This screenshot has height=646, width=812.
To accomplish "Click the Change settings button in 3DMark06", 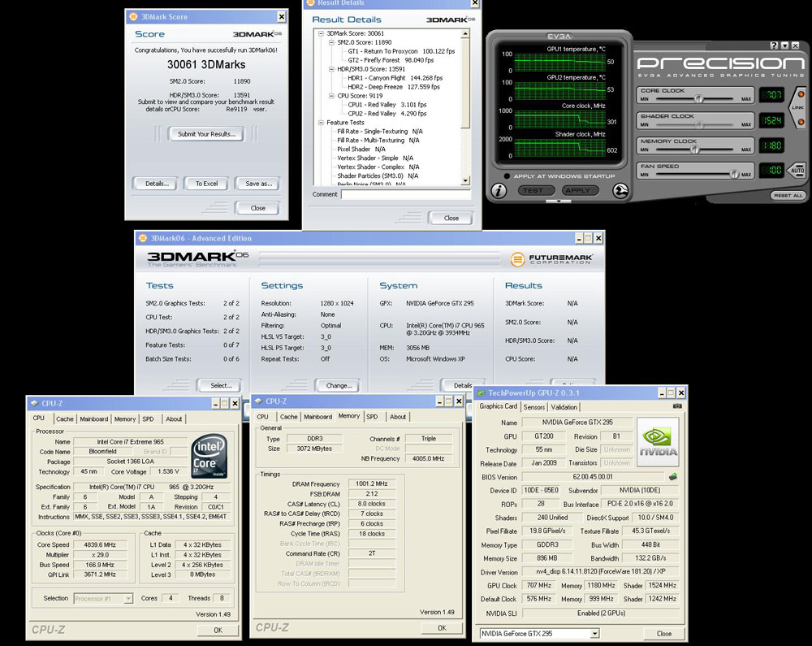I will tap(339, 385).
